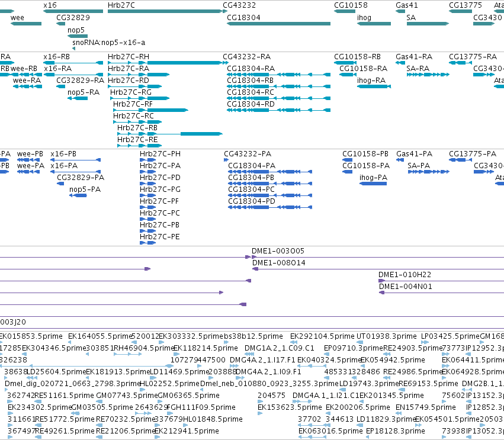Screen dimensions: 504x440
Task: Open the Hrb27C-PE protein label
Action: 160,237
